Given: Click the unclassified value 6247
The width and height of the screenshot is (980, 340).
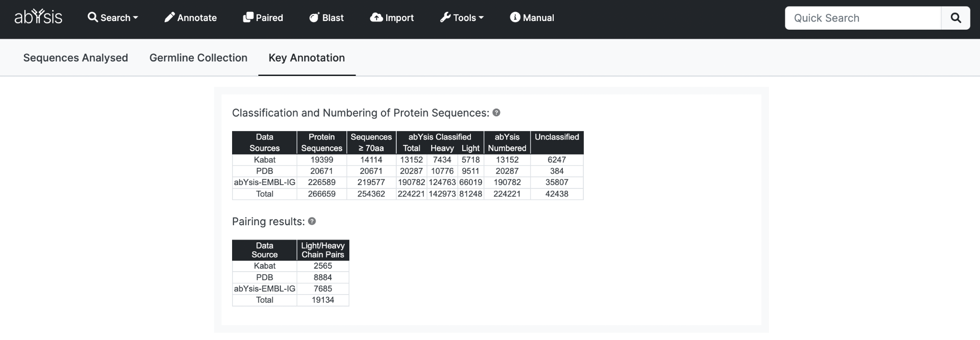Looking at the screenshot, I should 557,160.
